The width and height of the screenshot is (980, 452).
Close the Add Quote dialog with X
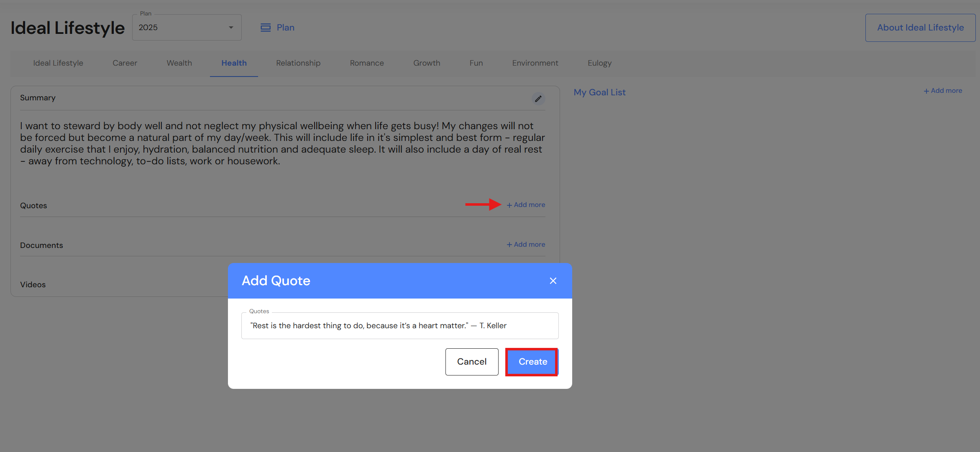(553, 281)
